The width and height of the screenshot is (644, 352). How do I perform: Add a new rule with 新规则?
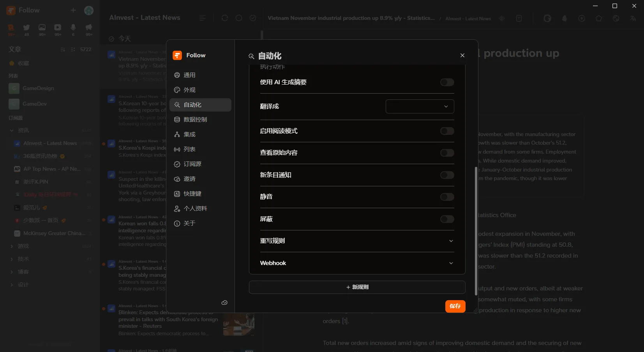click(x=357, y=287)
